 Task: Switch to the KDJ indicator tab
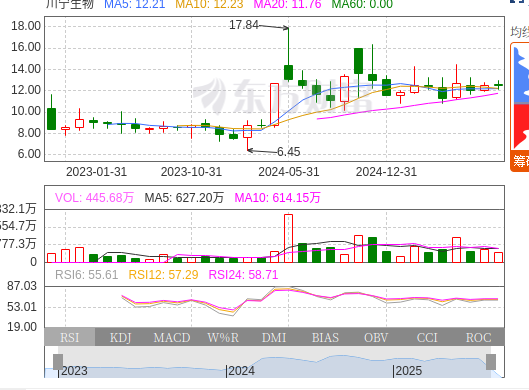[120, 337]
